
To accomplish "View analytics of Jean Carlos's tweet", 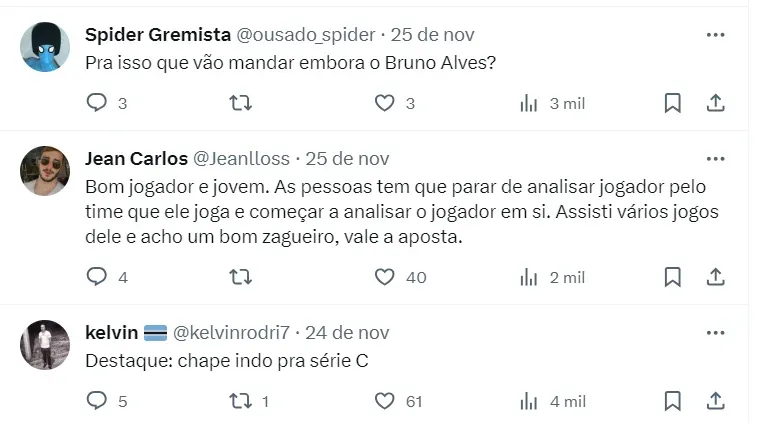I will [529, 277].
